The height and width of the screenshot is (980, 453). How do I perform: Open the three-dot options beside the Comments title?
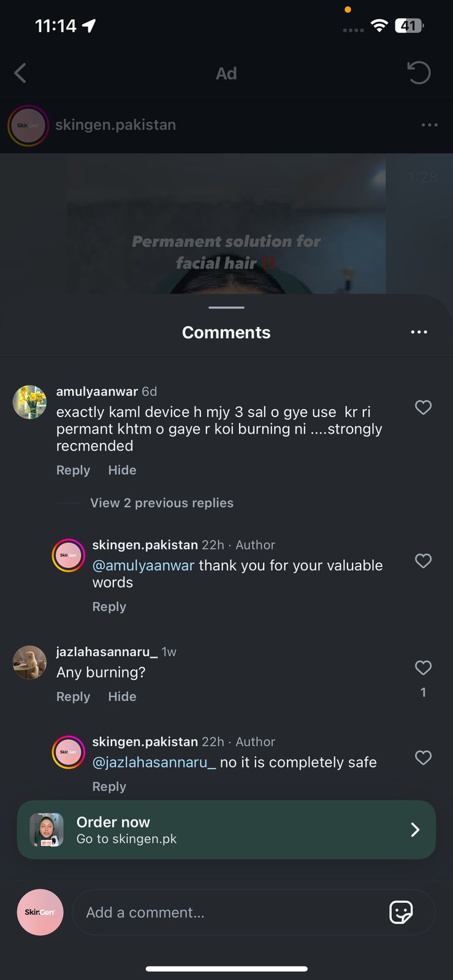pos(419,332)
